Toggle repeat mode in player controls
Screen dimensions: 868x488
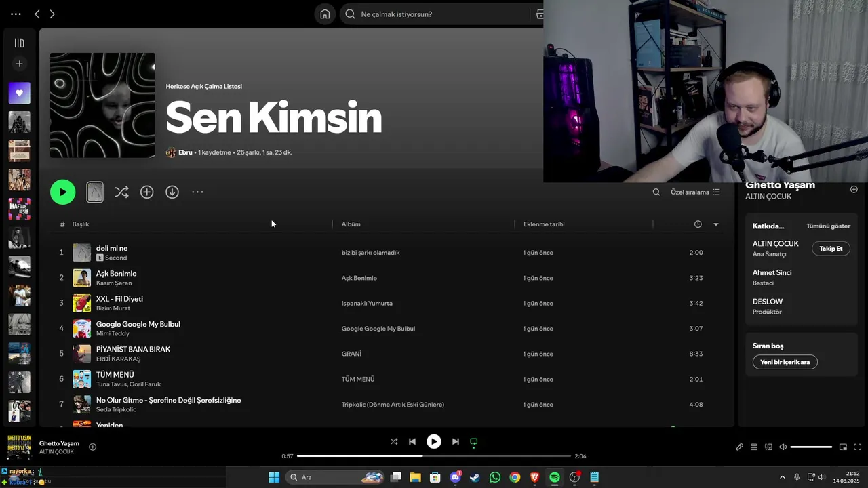(x=474, y=441)
